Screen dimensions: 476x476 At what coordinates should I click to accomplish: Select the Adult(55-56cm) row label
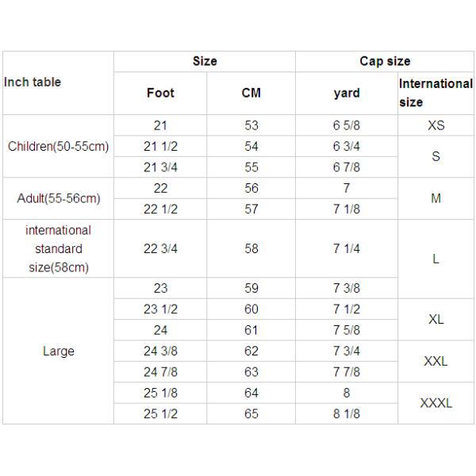tap(58, 198)
